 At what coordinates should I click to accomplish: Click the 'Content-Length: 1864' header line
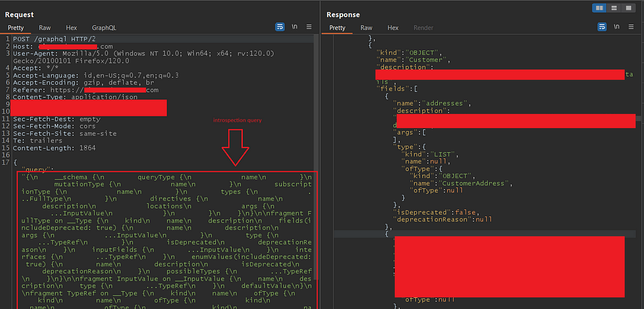(54, 148)
